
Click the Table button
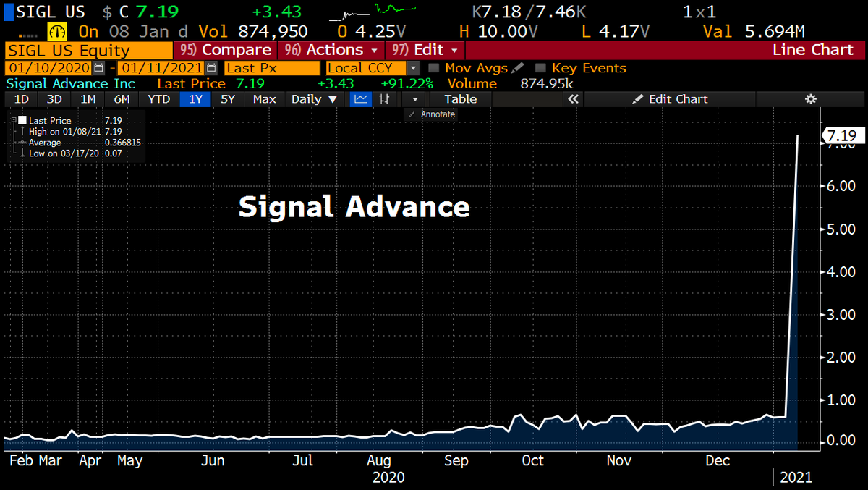[461, 99]
